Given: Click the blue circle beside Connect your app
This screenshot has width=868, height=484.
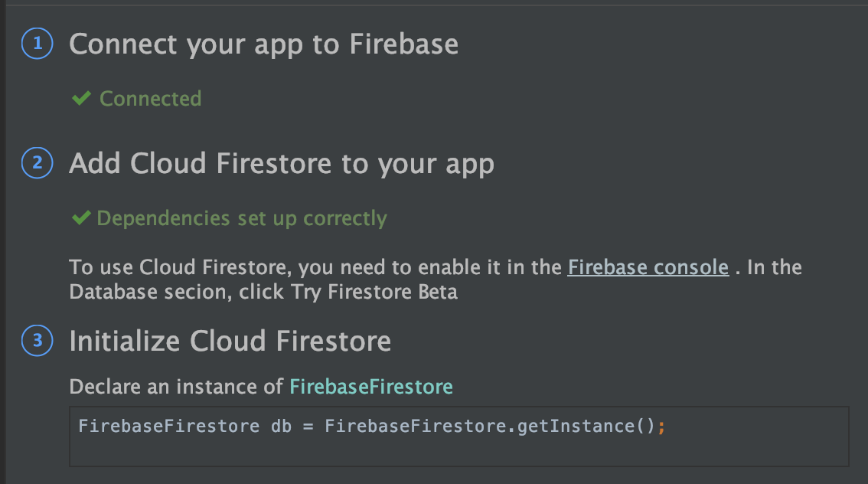Looking at the screenshot, I should 36,44.
